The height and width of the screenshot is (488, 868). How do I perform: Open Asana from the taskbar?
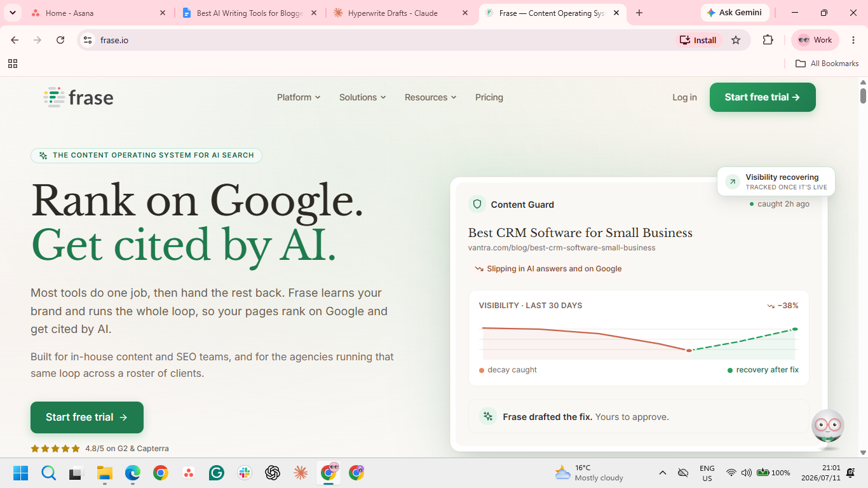click(189, 473)
